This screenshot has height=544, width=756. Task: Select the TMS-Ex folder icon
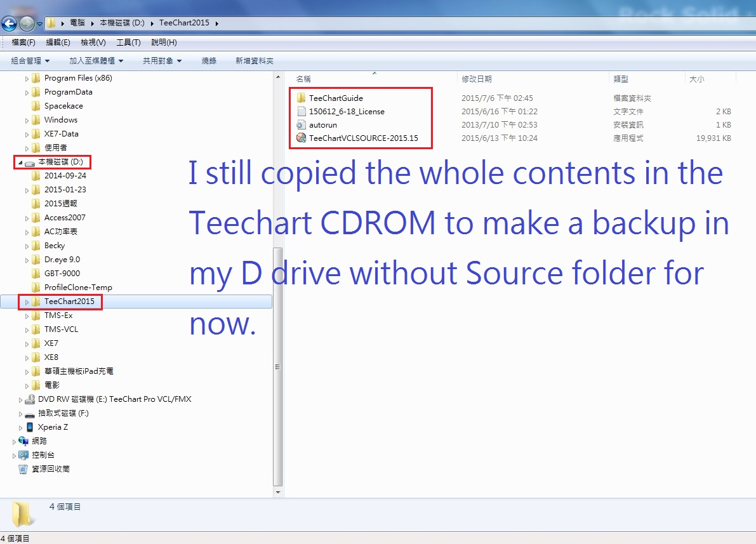[x=36, y=316]
